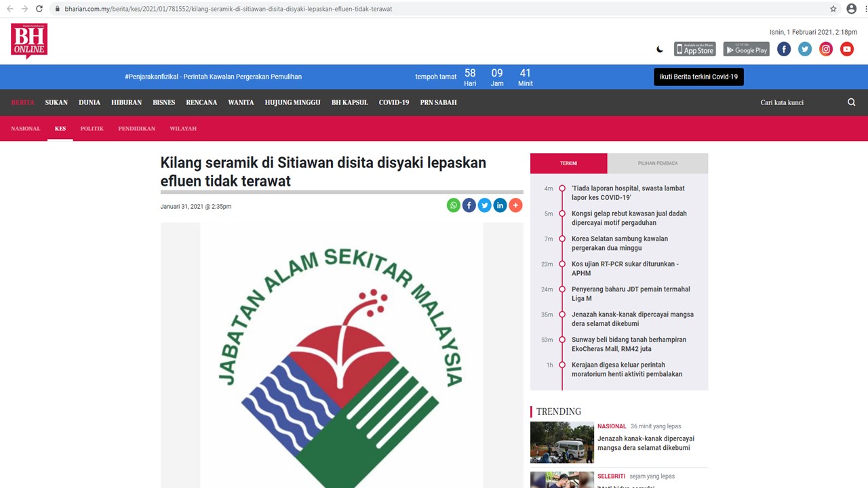Open the Google Play download badge
This screenshot has width=868, height=488.
746,49
